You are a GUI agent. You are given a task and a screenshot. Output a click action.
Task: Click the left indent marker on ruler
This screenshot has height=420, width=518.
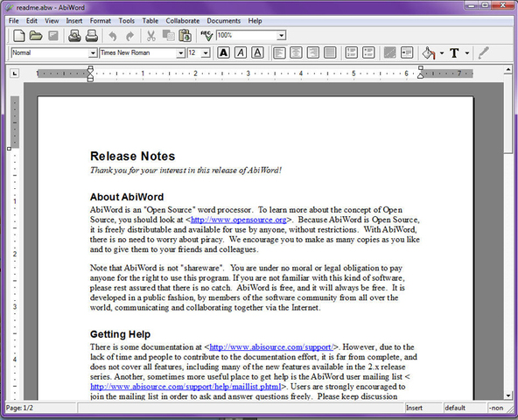90,73
